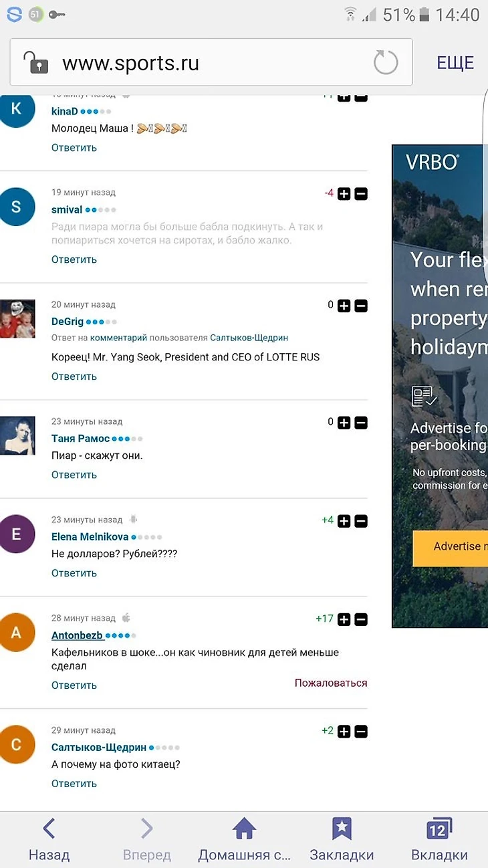Upvote Салтыков-Щедрин's comment with plus
Viewport: 488px width, 868px height.
(x=344, y=732)
